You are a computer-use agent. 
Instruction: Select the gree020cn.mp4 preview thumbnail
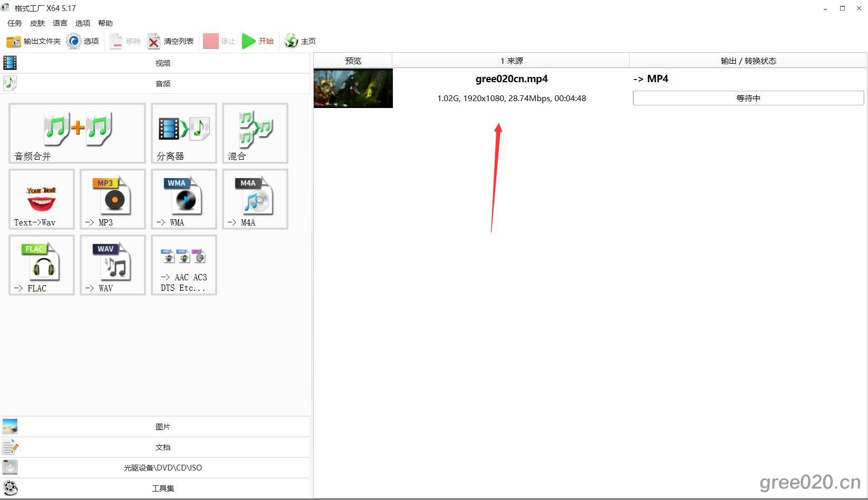[x=353, y=89]
